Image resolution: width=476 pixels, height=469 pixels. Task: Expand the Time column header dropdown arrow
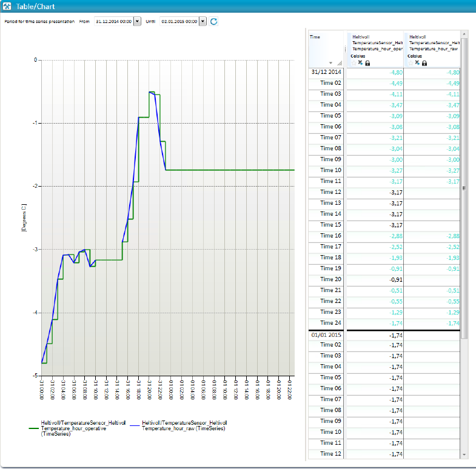(x=330, y=63)
